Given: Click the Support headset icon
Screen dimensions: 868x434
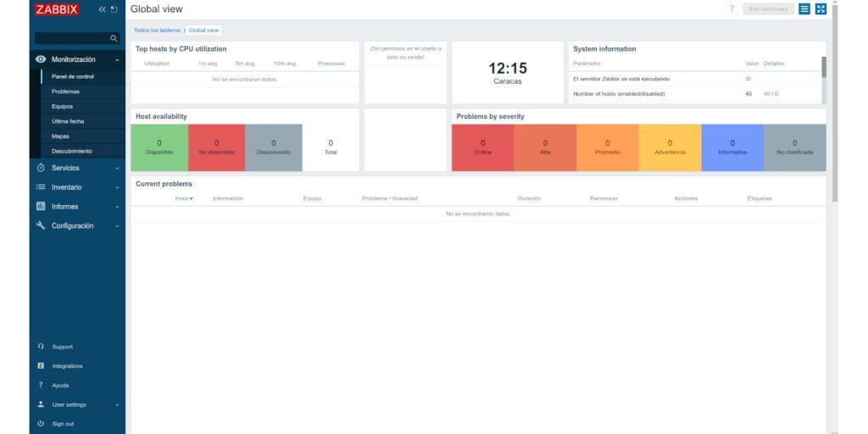Looking at the screenshot, I should (x=41, y=347).
